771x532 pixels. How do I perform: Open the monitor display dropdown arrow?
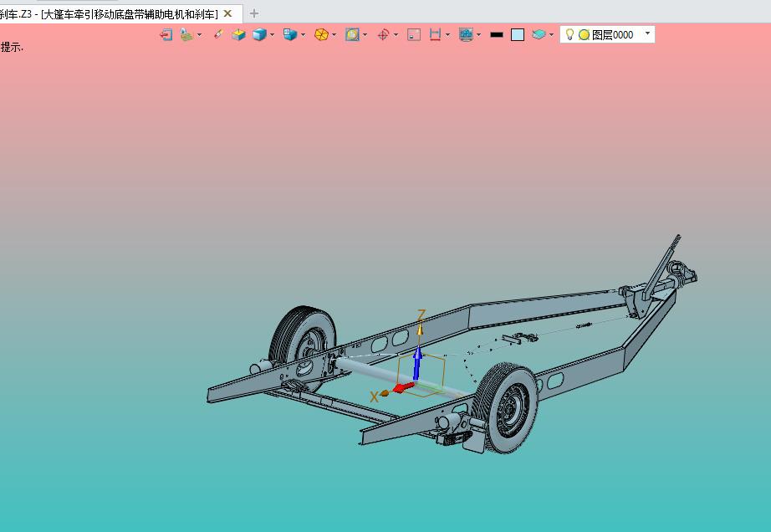click(478, 35)
